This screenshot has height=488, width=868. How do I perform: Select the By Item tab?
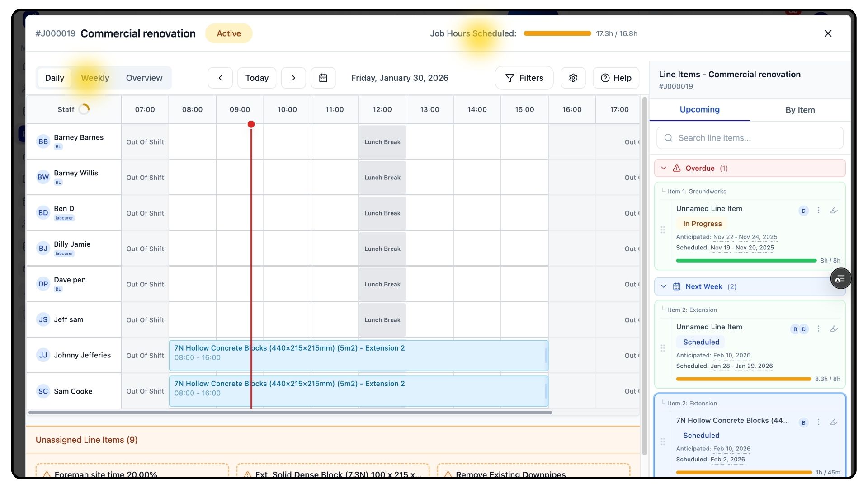point(800,110)
